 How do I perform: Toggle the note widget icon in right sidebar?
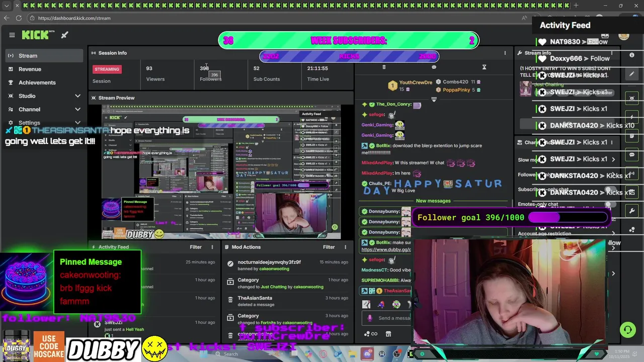(632, 136)
